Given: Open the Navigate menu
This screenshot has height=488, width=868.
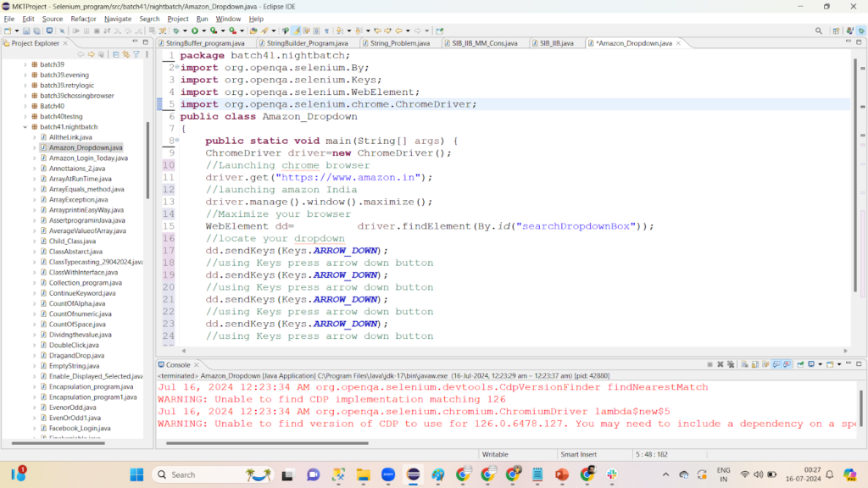Looking at the screenshot, I should coord(118,19).
